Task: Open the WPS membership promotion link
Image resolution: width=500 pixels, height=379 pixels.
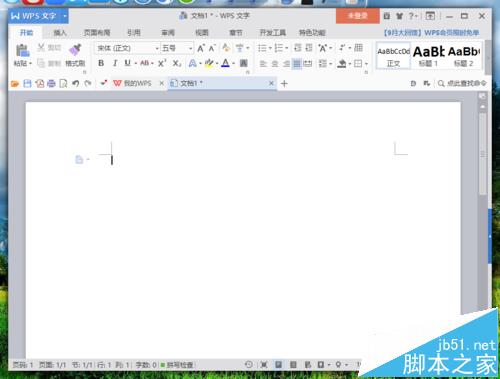Action: 431,33
